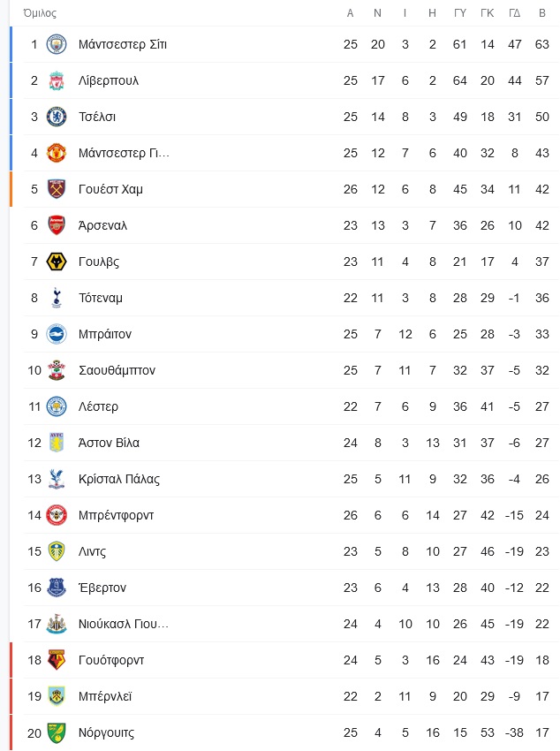
Task: Click the Liverpool club crest icon
Action: point(57,80)
